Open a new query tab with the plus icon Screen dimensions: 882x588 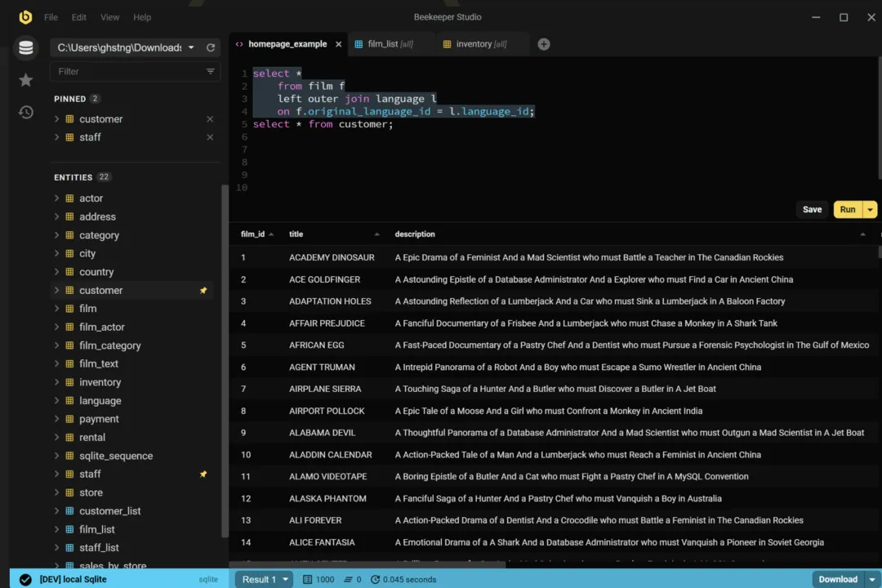tap(543, 44)
